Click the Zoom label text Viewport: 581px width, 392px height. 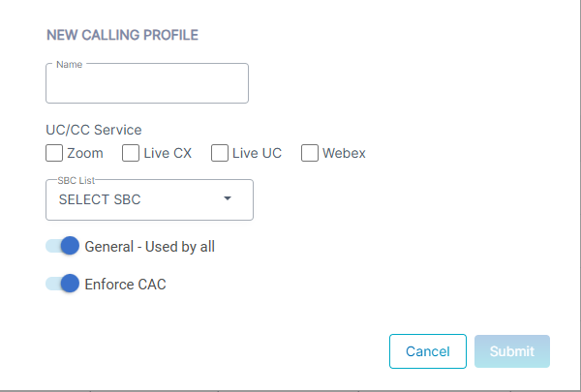click(x=85, y=153)
